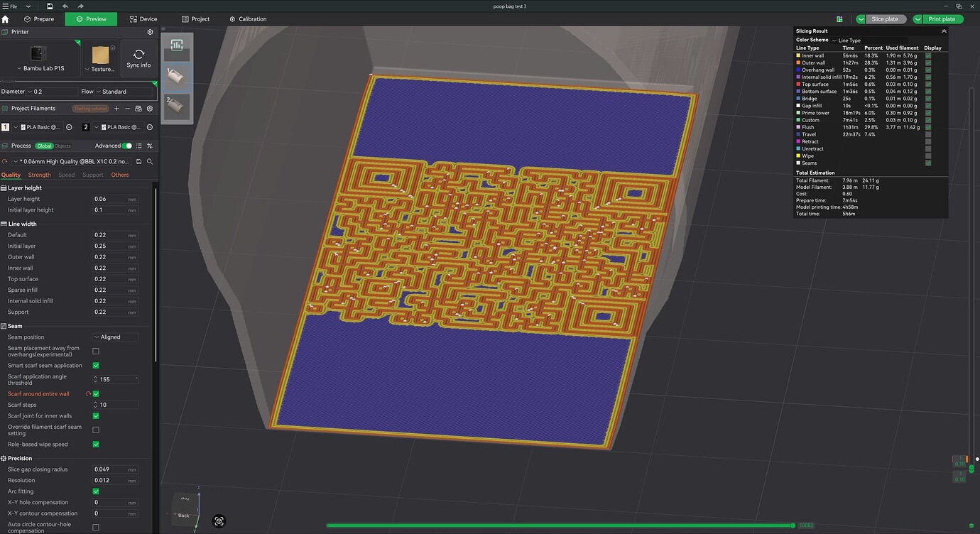Image resolution: width=980 pixels, height=534 pixels.
Task: Open the Device tab
Action: pos(143,19)
